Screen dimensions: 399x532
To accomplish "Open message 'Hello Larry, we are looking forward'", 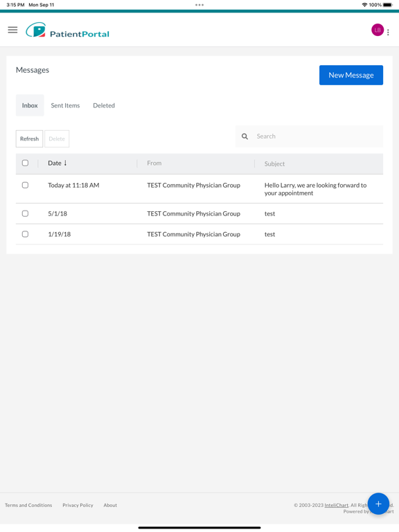I will click(x=315, y=189).
